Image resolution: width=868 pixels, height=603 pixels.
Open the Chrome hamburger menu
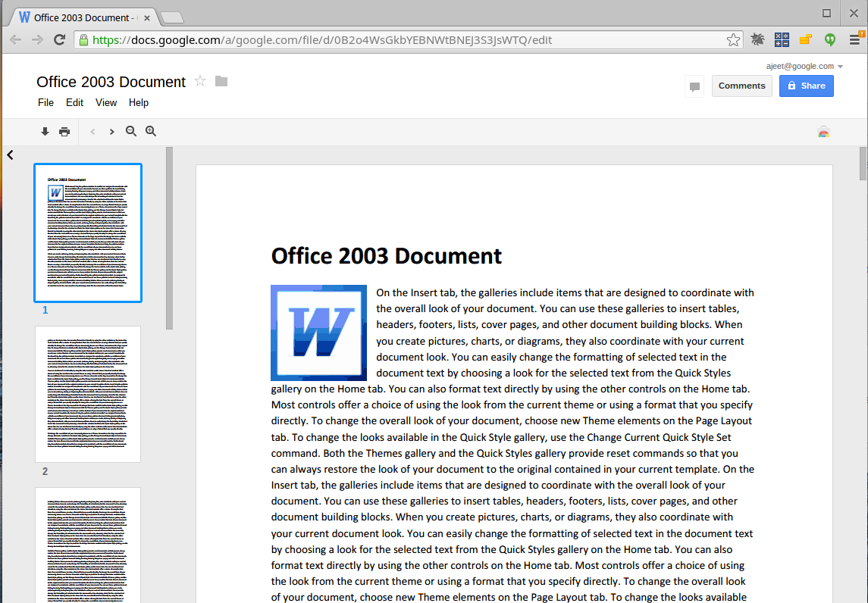[855, 39]
